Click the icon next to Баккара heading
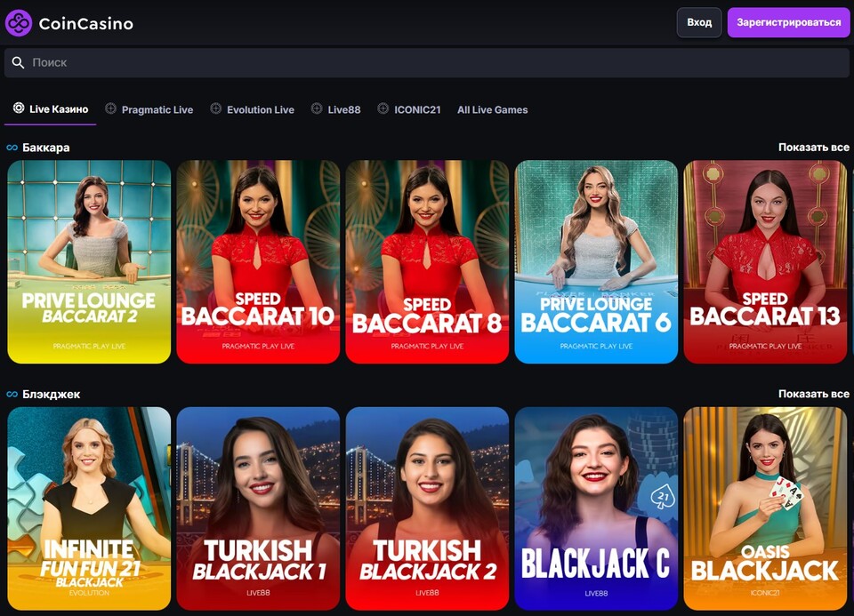Screen dimensions: 854x616 (x=12, y=147)
